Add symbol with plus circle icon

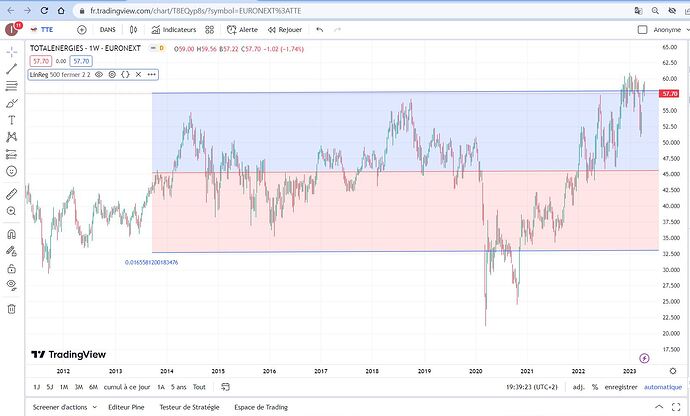[82, 29]
